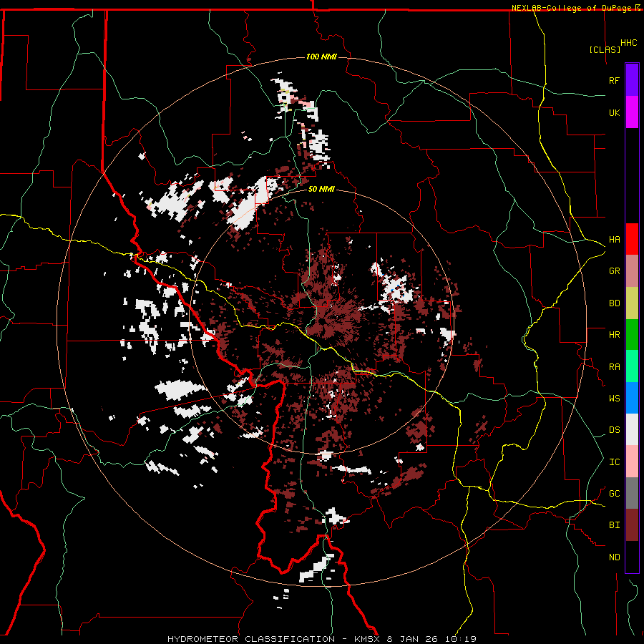Click the DS legend label

(614, 430)
